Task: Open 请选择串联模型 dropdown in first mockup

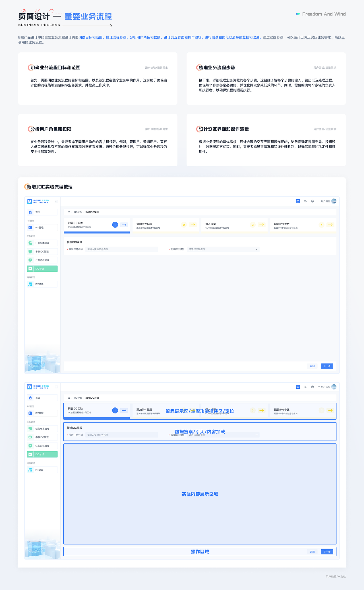Action: tap(223, 249)
